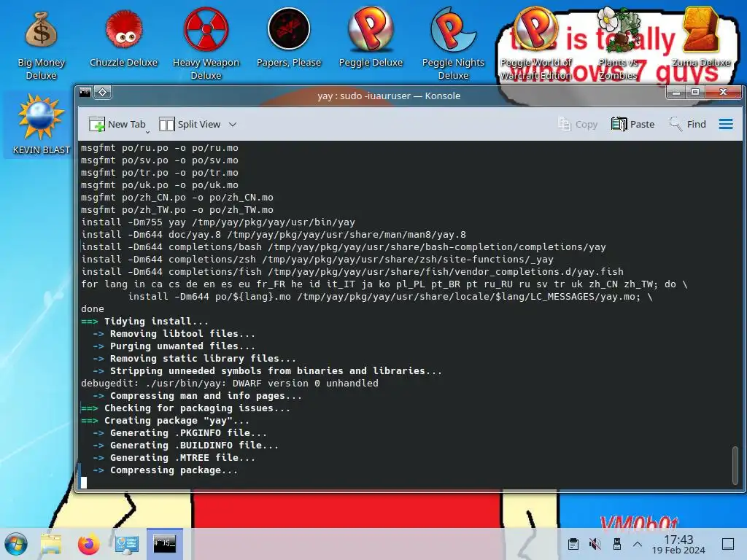
Task: Click Split View button in Konsole
Action: pos(190,124)
